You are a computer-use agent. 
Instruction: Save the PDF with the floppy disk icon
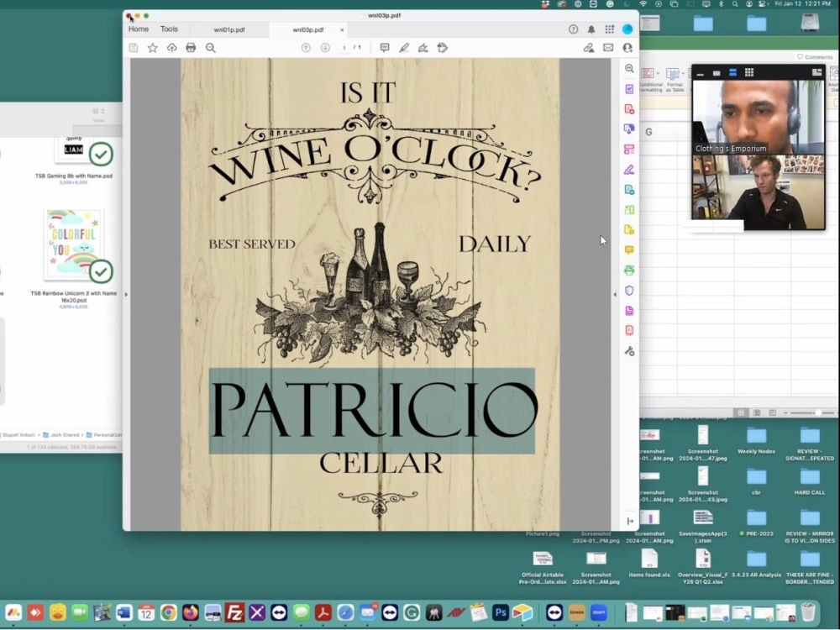pos(134,48)
